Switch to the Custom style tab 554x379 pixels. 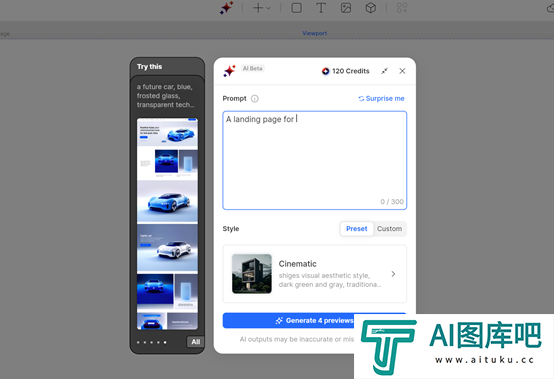point(389,229)
